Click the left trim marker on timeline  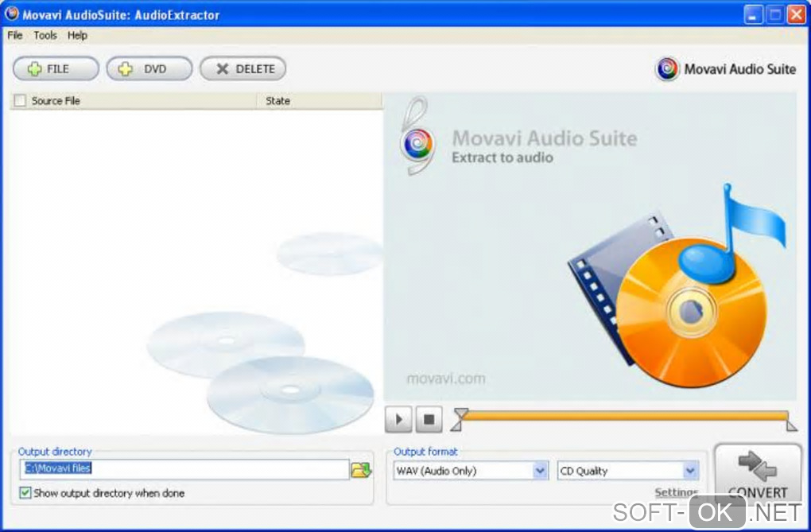pos(458,420)
